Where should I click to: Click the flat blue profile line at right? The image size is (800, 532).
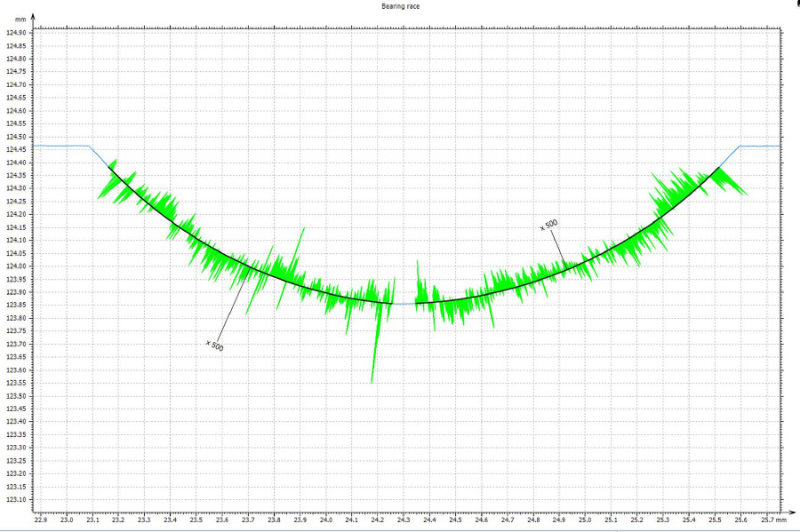coord(760,146)
